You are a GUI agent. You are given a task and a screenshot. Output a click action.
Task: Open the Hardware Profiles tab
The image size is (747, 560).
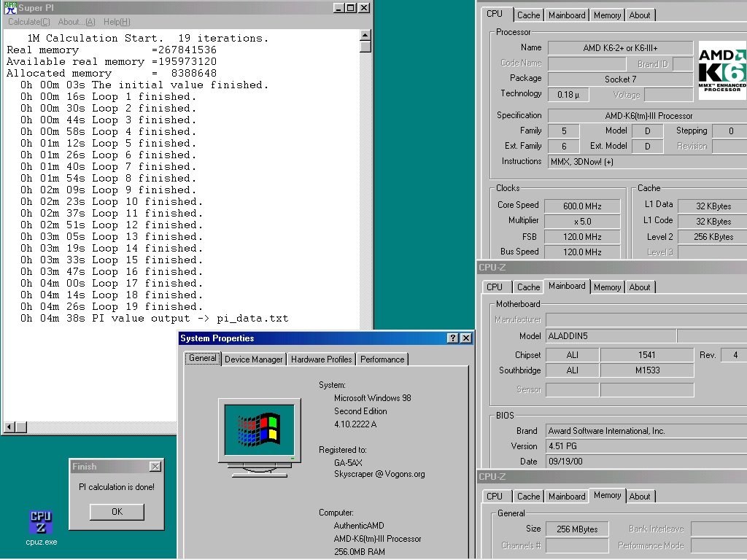(x=322, y=359)
